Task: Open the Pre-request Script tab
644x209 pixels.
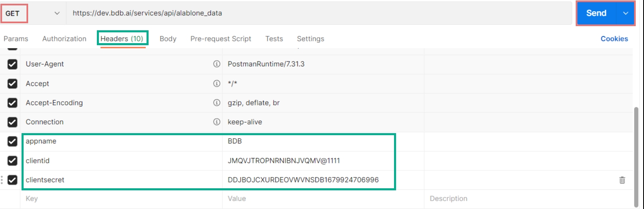Action: [x=221, y=39]
